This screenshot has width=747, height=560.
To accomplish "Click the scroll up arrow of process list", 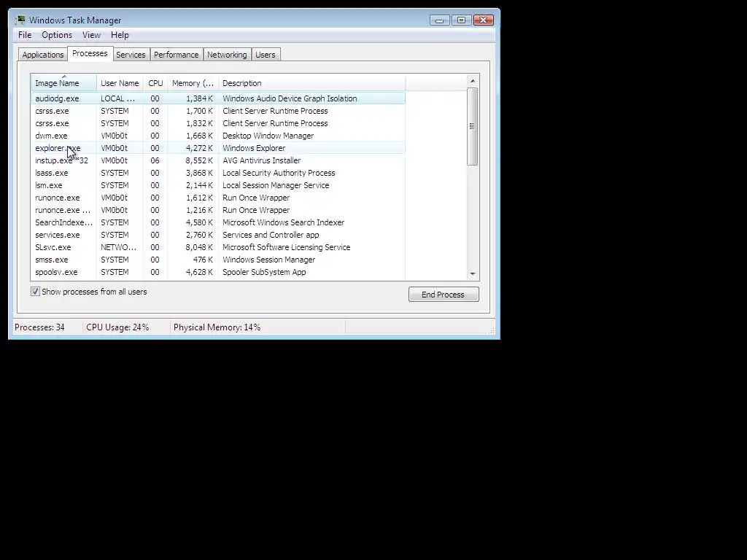I will pyautogui.click(x=473, y=81).
